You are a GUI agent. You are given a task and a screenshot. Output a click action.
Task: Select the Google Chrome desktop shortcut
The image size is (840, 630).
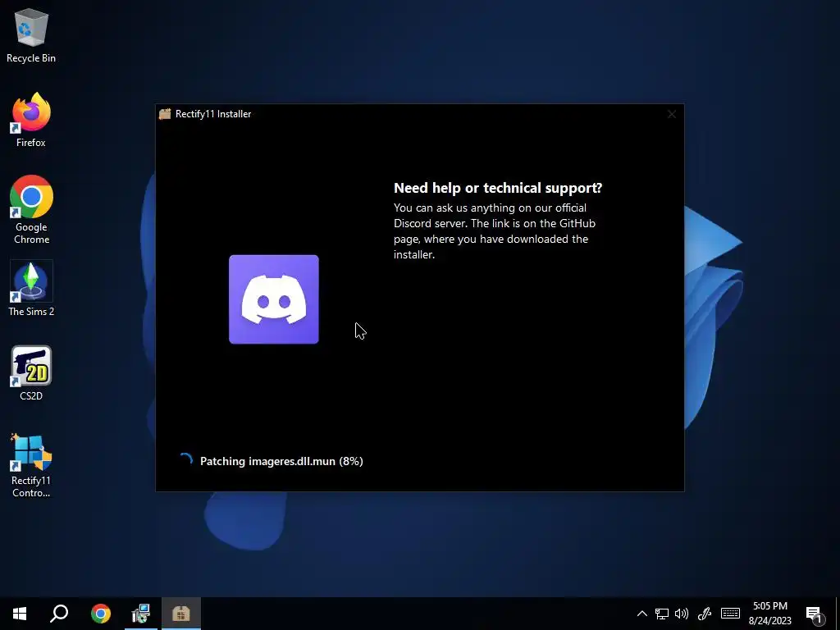tap(31, 210)
